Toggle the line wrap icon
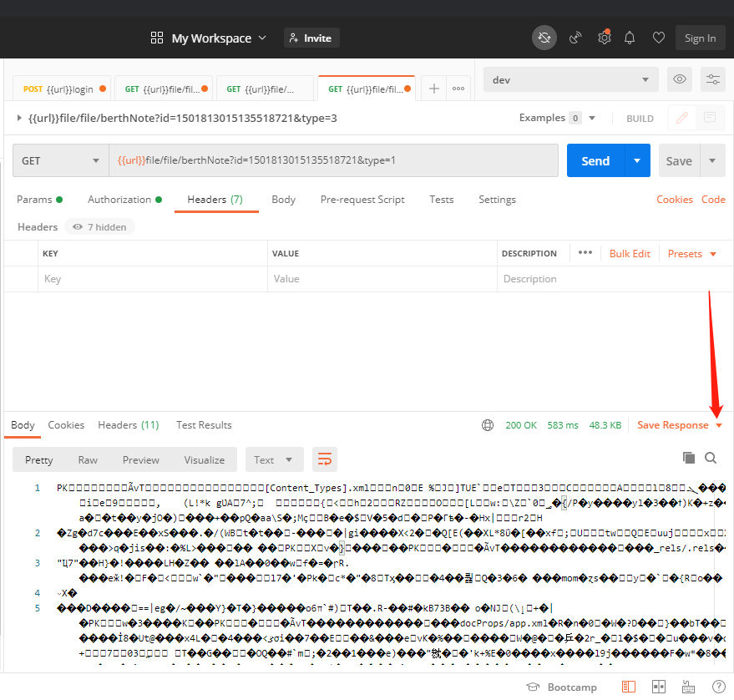Screen dimensions: 734x700 (324, 459)
